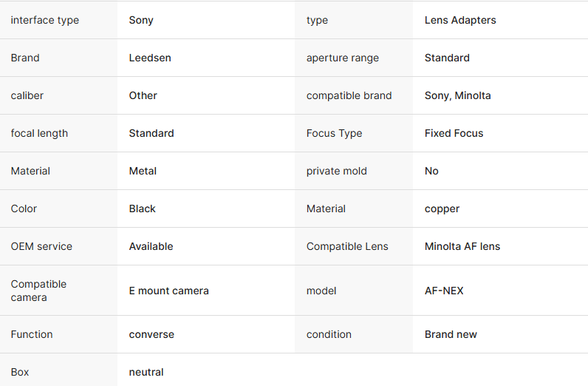The width and height of the screenshot is (588, 386).
Task: Select the "E mount camera" value
Action: tap(168, 291)
